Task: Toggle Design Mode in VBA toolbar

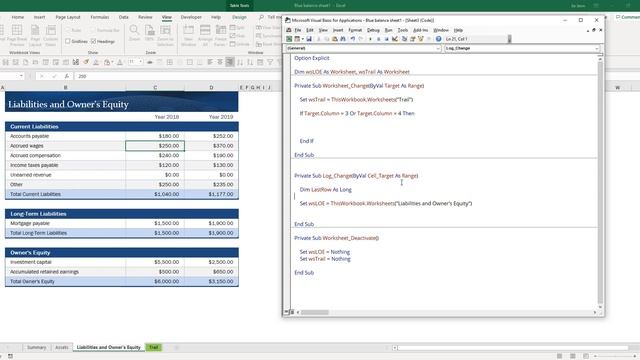Action: click(395, 39)
